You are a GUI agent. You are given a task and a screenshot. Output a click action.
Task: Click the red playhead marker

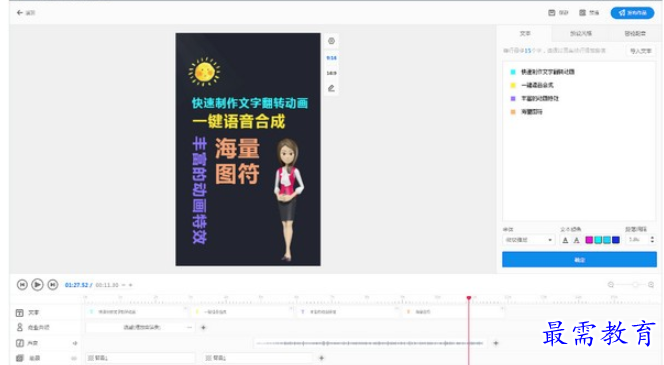tap(469, 299)
